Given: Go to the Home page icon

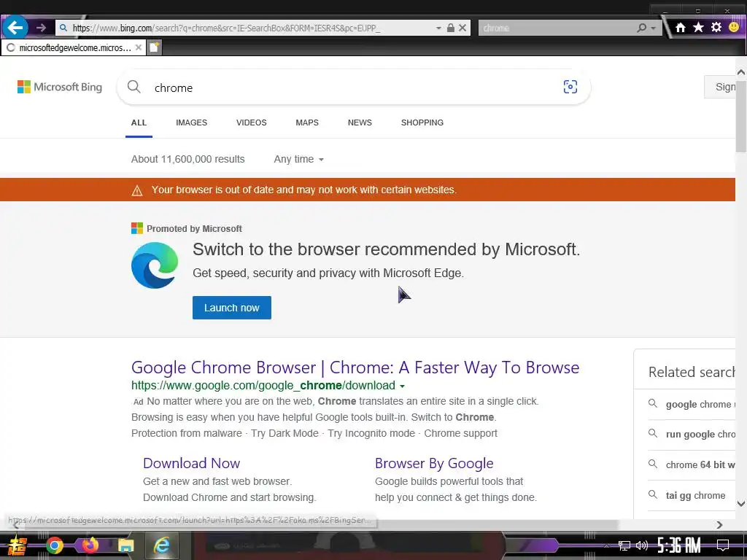Looking at the screenshot, I should [x=681, y=28].
